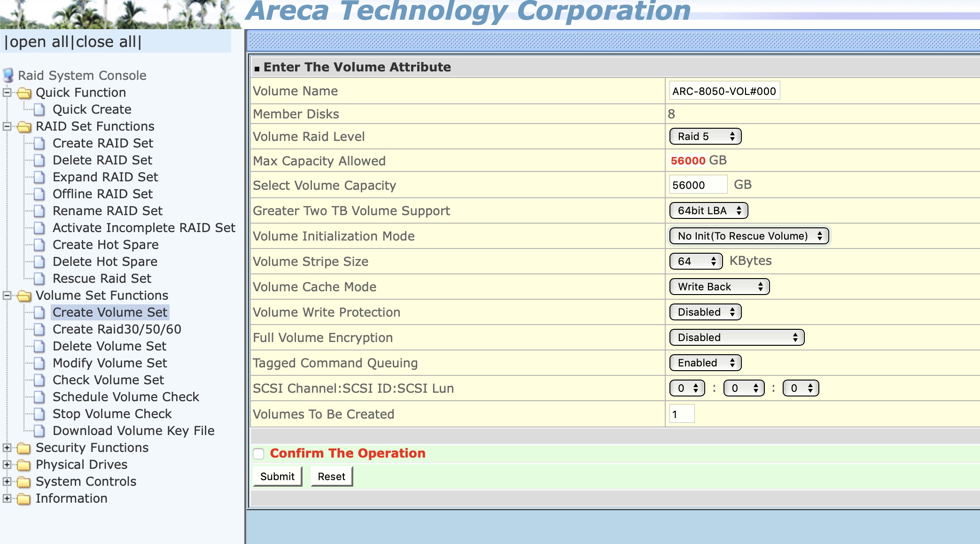This screenshot has width=980, height=544.
Task: Click the Quick Function folder icon
Action: point(24,93)
